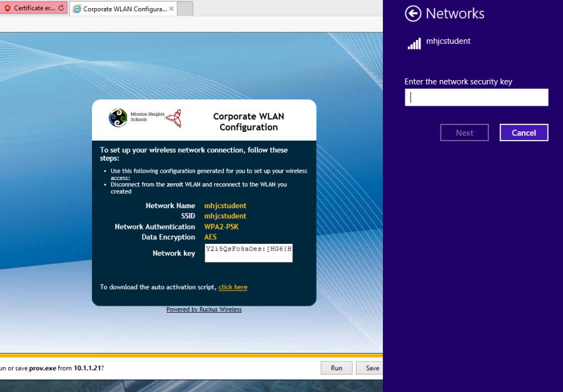This screenshot has width=563, height=392.
Task: Click the disabled Next button
Action: click(464, 132)
